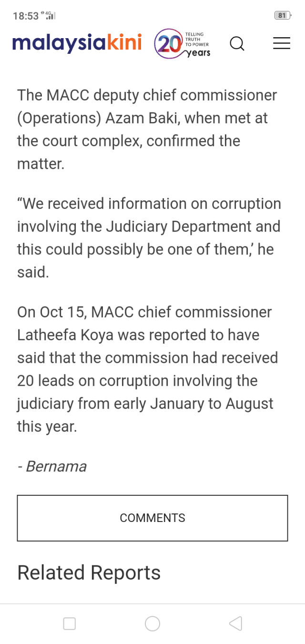Tap the 18:53 clock in status bar
The width and height of the screenshot is (305, 644).
(x=26, y=16)
